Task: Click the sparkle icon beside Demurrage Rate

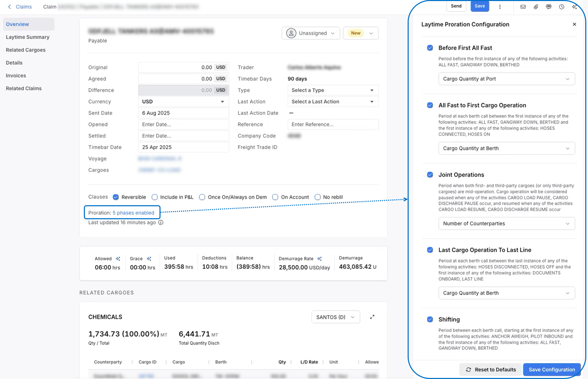Action: [x=320, y=259]
